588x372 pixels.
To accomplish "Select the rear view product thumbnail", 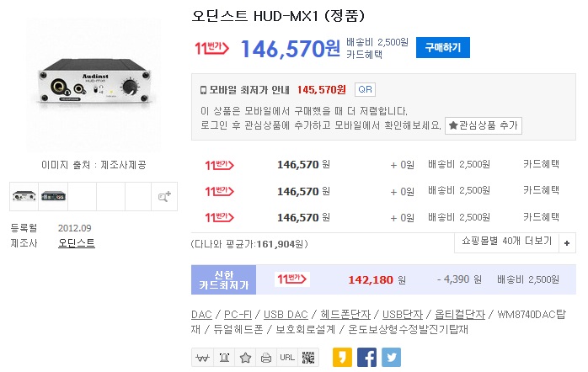I will pos(52,196).
